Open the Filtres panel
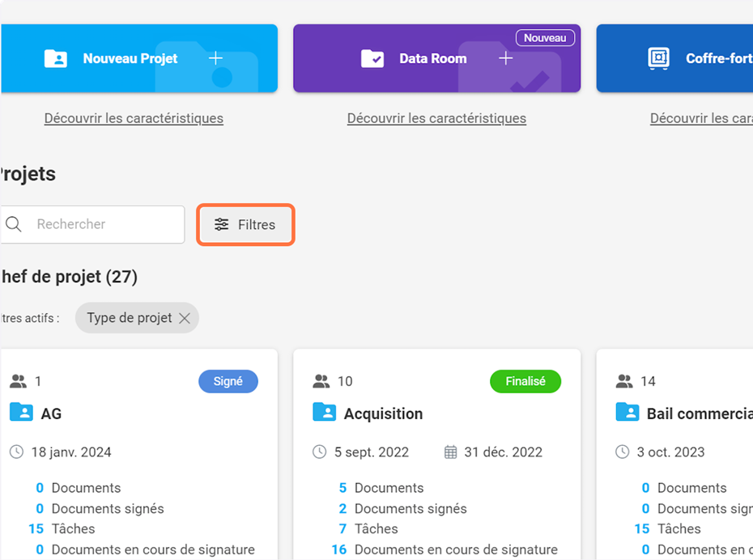 coord(245,224)
